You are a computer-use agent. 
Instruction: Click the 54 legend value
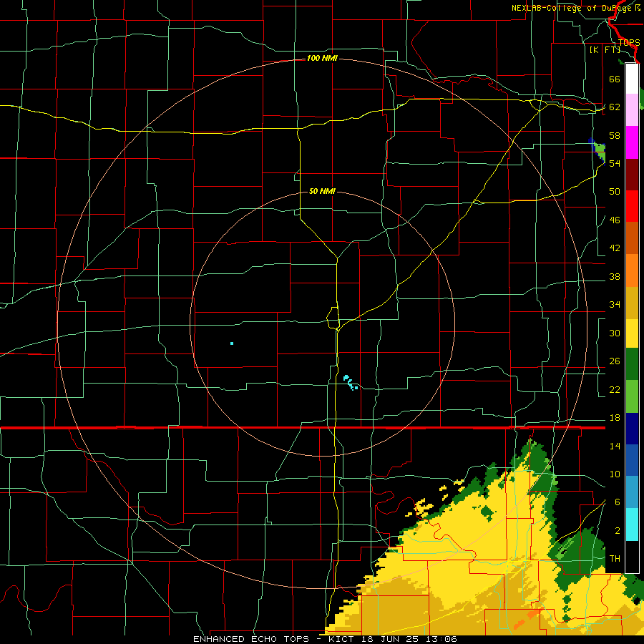click(x=615, y=163)
